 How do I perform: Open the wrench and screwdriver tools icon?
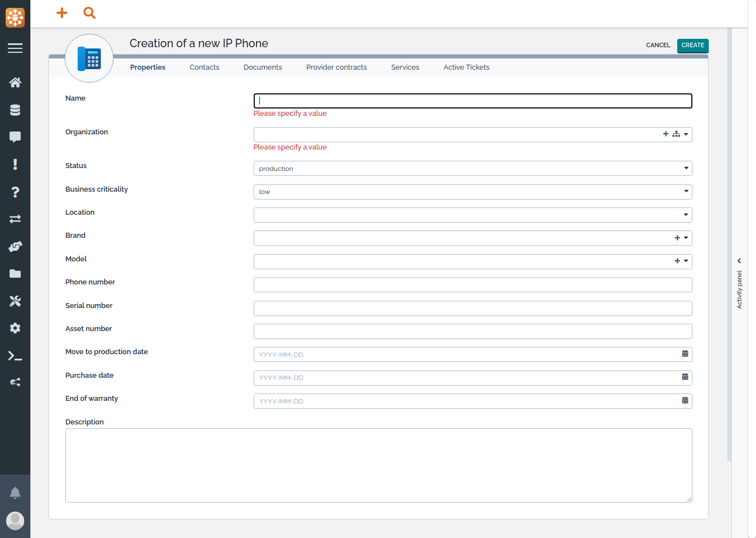pos(15,301)
